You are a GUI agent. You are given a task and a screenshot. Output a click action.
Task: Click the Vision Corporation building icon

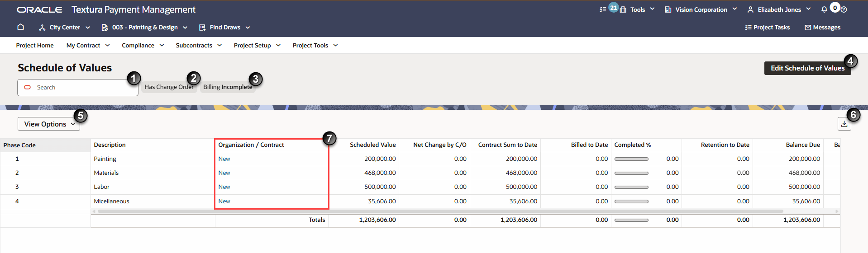click(x=668, y=9)
